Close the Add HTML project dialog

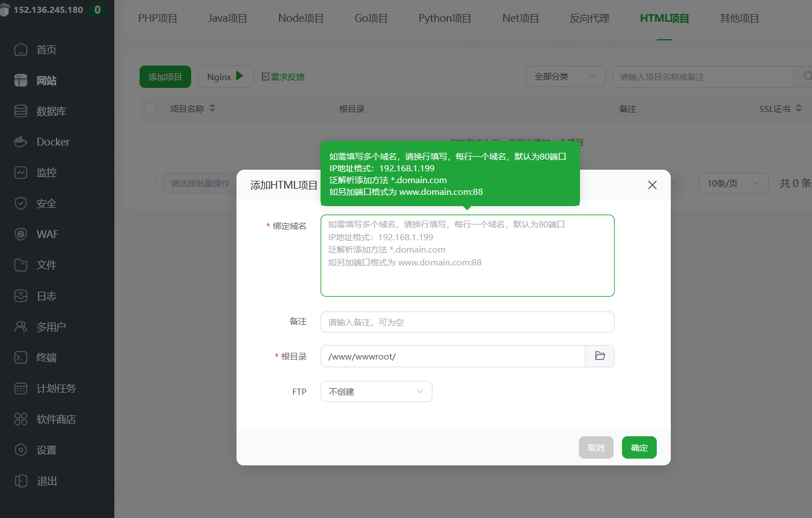[652, 185]
